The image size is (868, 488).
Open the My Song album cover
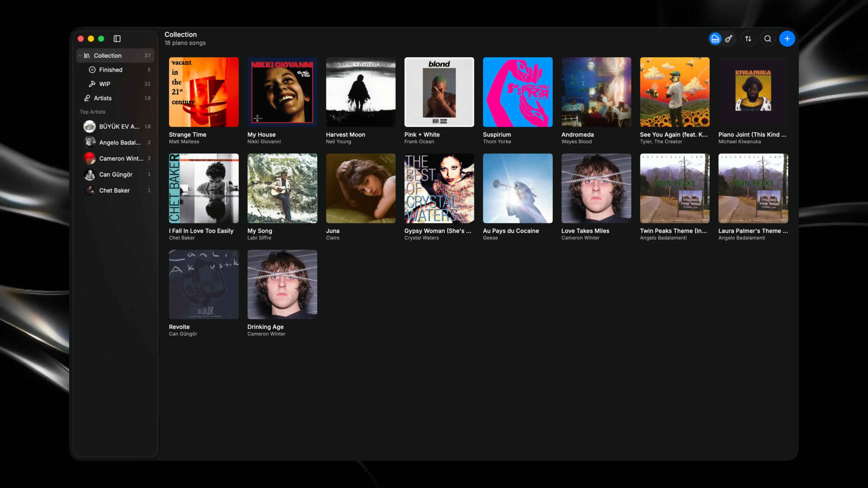pyautogui.click(x=282, y=188)
